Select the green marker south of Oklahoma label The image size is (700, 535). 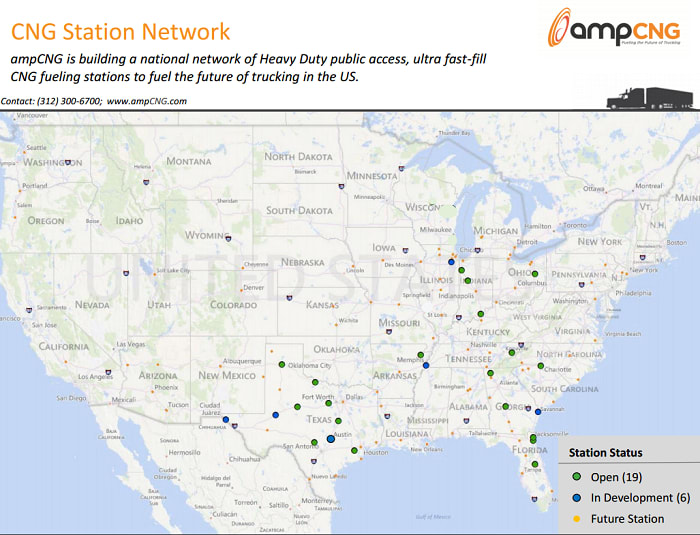(315, 382)
